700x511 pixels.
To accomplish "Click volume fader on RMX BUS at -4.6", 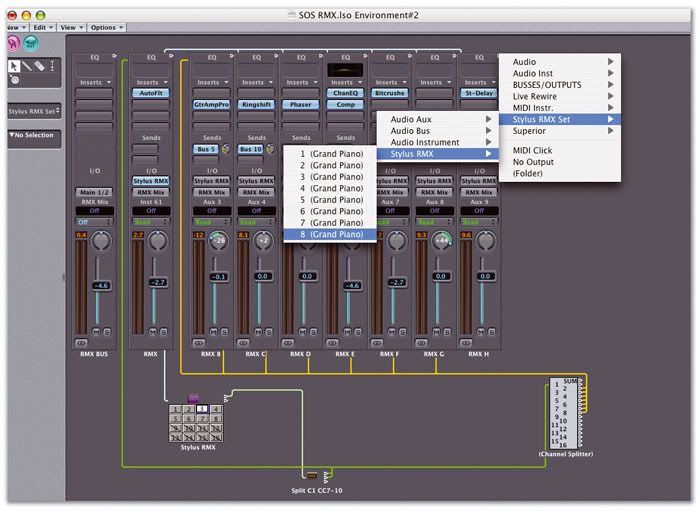I will point(101,286).
